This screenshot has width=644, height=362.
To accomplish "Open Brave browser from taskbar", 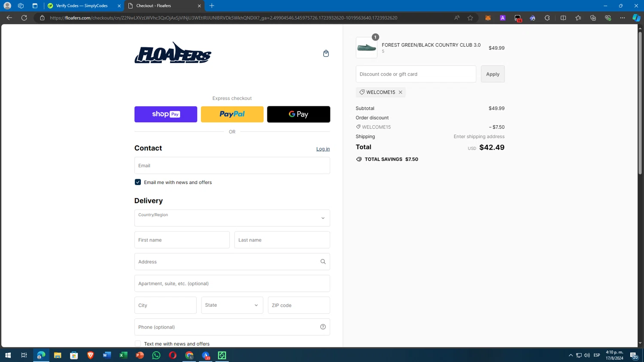I will point(91,355).
